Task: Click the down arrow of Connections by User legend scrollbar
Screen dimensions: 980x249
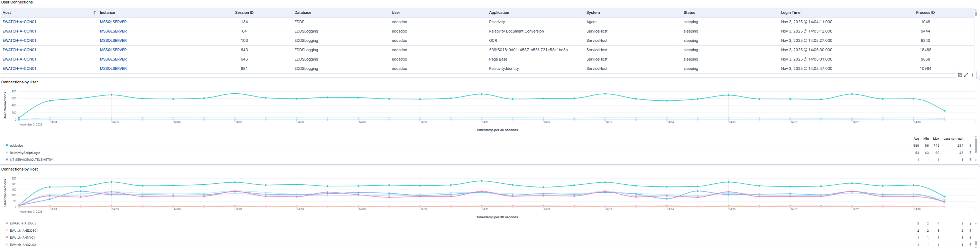Action: pos(976,160)
